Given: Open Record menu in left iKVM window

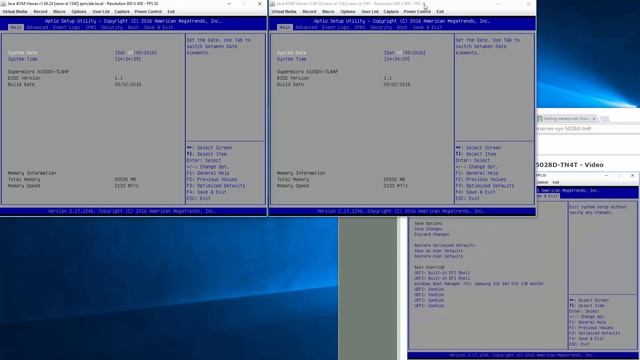Looking at the screenshot, I should pos(40,11).
